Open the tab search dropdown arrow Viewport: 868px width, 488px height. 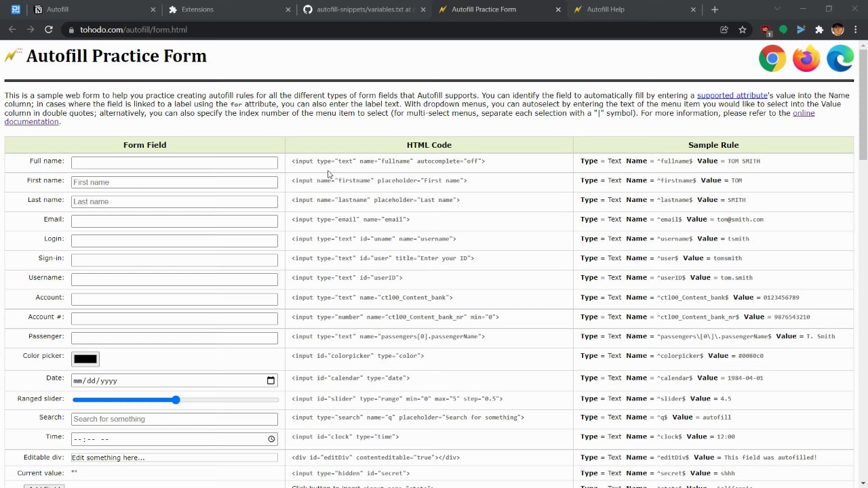(777, 9)
